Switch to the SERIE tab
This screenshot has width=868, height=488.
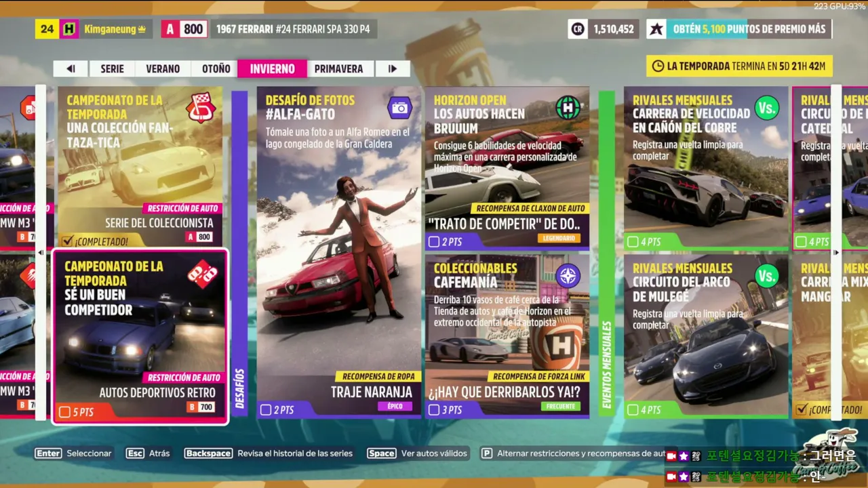point(113,68)
